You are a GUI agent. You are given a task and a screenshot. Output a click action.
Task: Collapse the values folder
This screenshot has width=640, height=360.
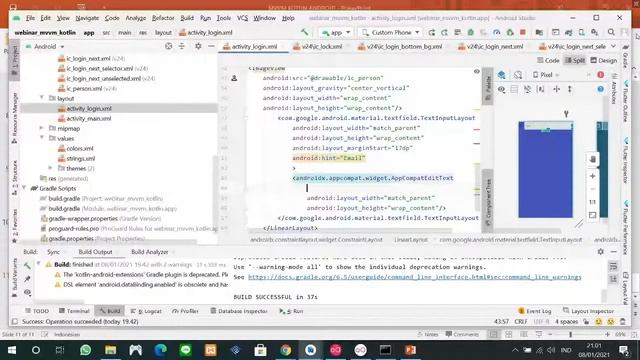point(42,138)
